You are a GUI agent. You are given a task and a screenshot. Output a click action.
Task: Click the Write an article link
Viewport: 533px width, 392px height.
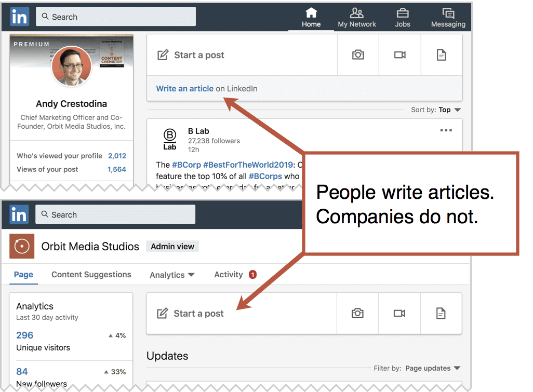[x=184, y=89]
